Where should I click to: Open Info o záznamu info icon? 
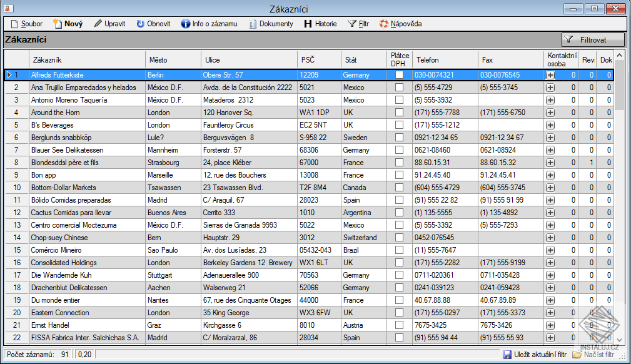(x=186, y=24)
